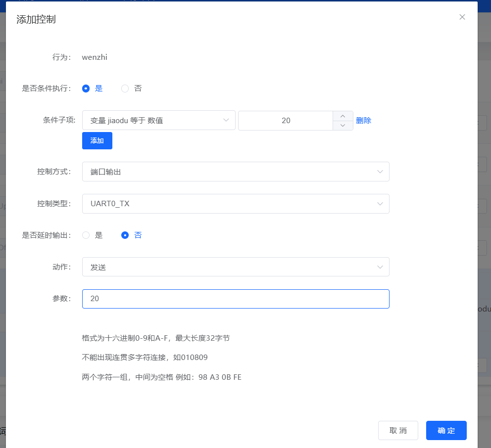Screen dimensions: 491x448
Task: Click the 删除 link to remove the condition
Action: [x=364, y=120]
